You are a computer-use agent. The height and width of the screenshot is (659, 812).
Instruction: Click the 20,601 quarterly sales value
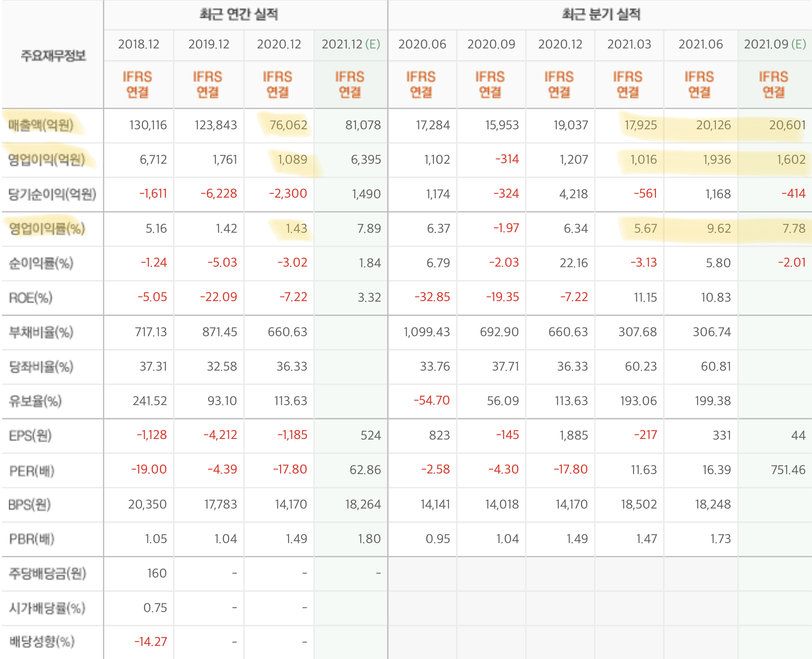787,125
